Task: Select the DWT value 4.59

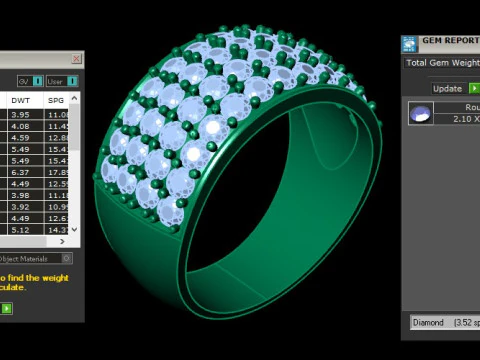Action: coord(20,138)
